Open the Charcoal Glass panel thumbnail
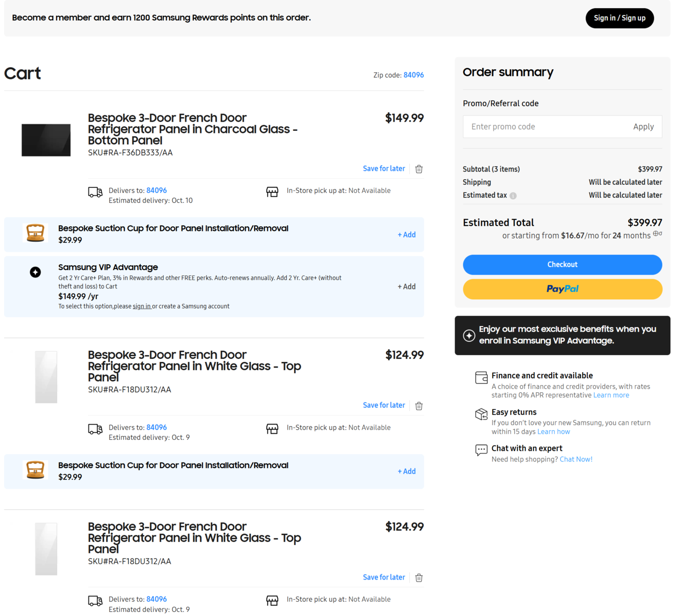The height and width of the screenshot is (616, 678). click(x=46, y=140)
